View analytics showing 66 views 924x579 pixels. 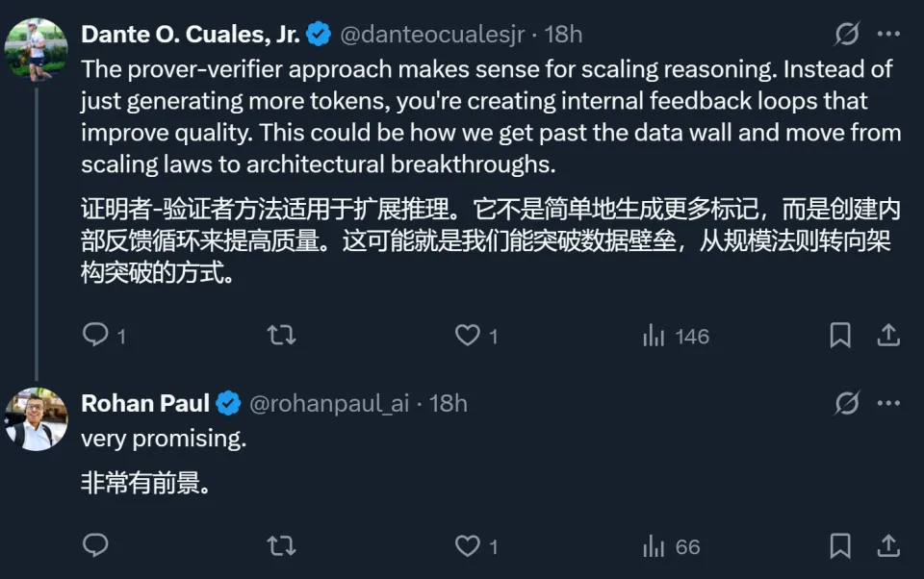click(671, 547)
